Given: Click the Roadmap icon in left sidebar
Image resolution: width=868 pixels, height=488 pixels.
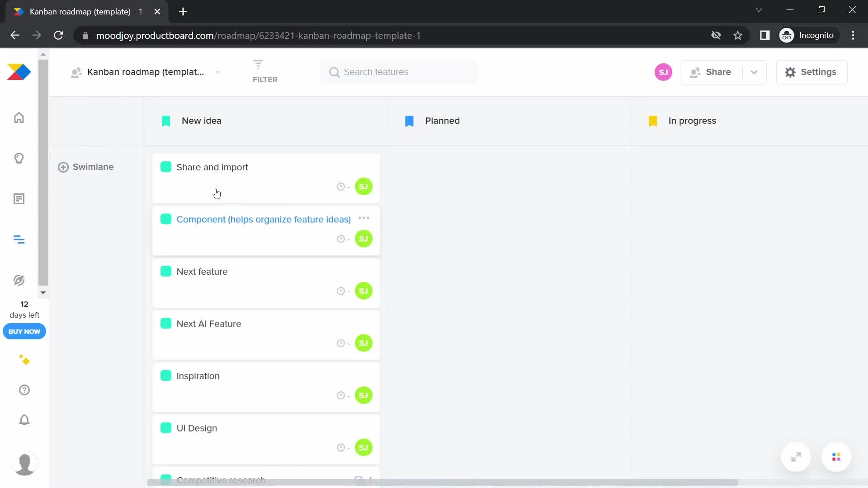Looking at the screenshot, I should point(19,239).
